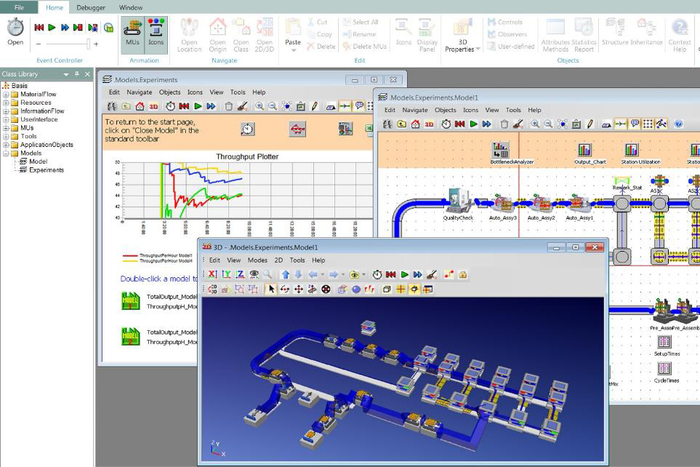Click blue up arrow in 3D toolbar
This screenshot has height=467, width=700.
[x=286, y=275]
